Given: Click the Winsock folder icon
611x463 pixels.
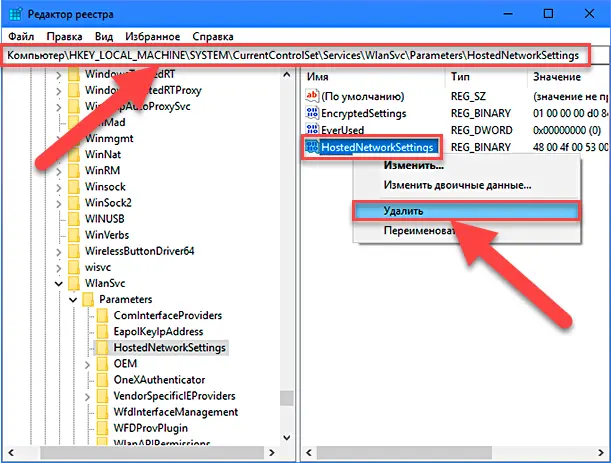Looking at the screenshot, I should (74, 187).
